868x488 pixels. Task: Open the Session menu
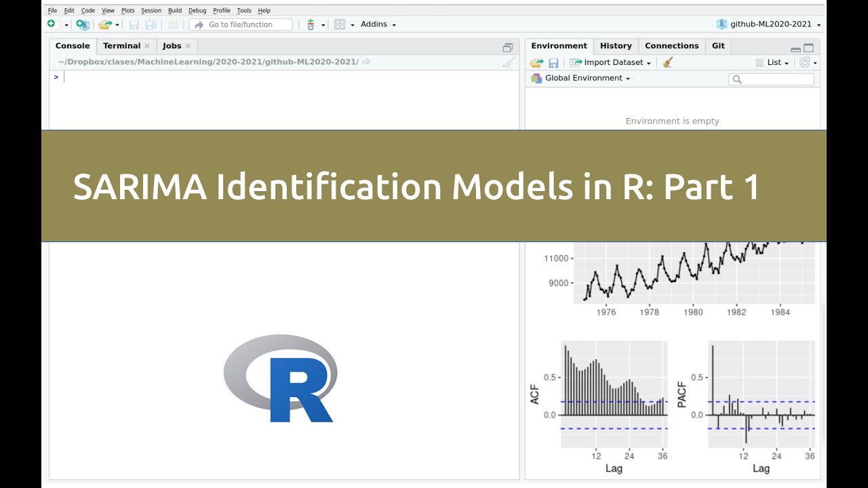coord(151,10)
